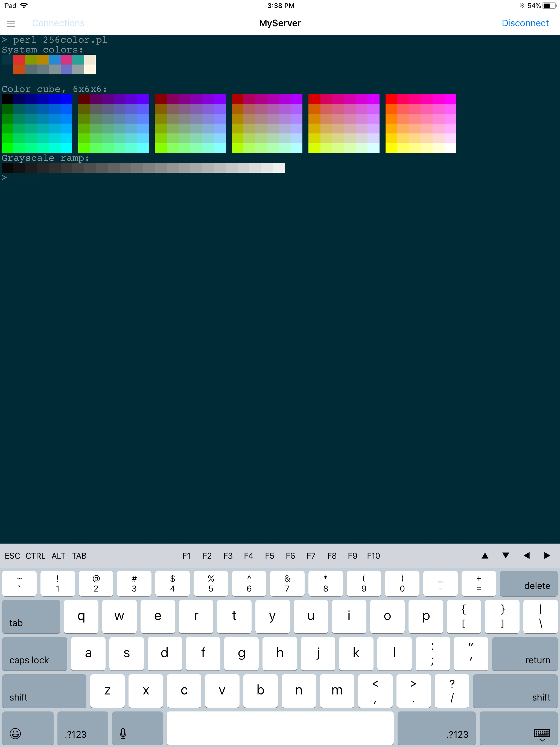Tap the down arrow key icon
The image size is (560, 747).
(x=506, y=556)
